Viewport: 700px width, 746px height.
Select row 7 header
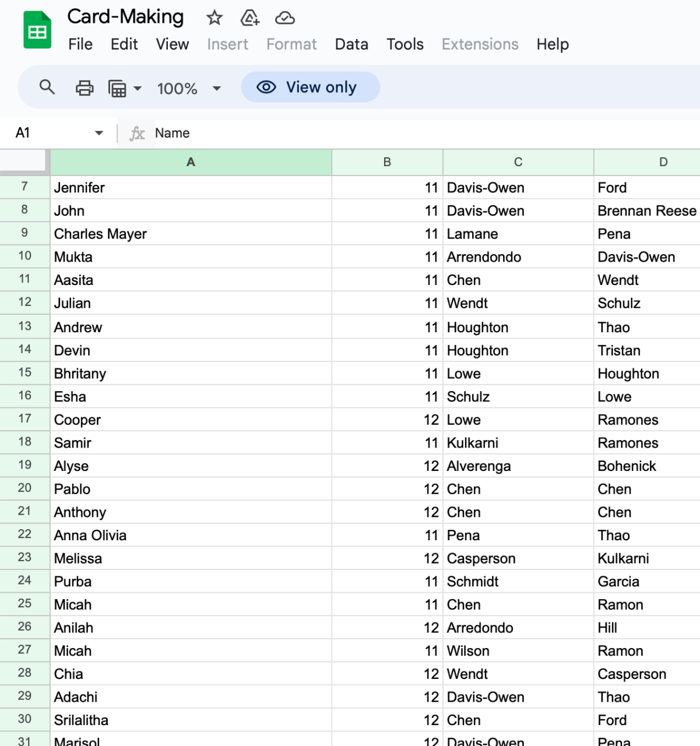(x=24, y=187)
